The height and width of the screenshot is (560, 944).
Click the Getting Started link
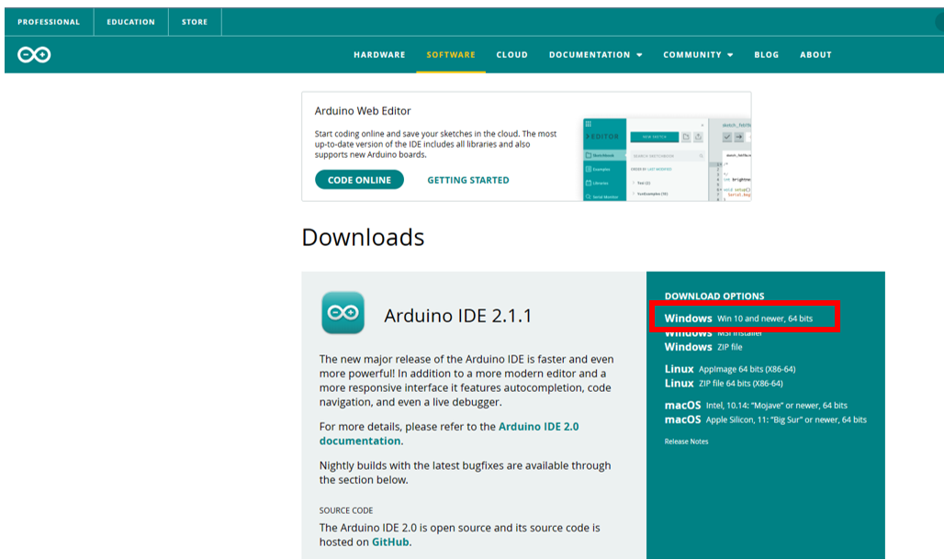[x=467, y=180]
